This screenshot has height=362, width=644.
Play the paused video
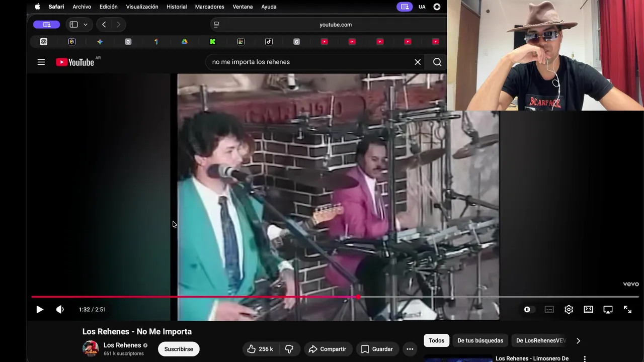click(x=40, y=309)
